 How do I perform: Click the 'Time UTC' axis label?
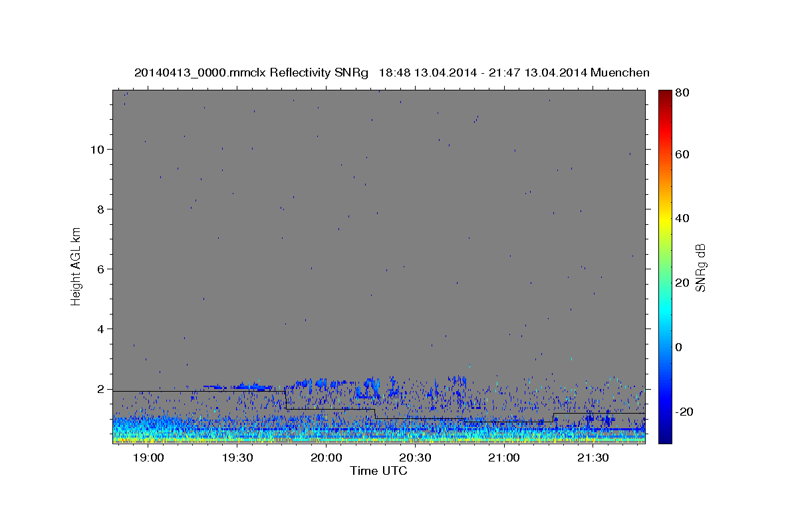coord(378,471)
